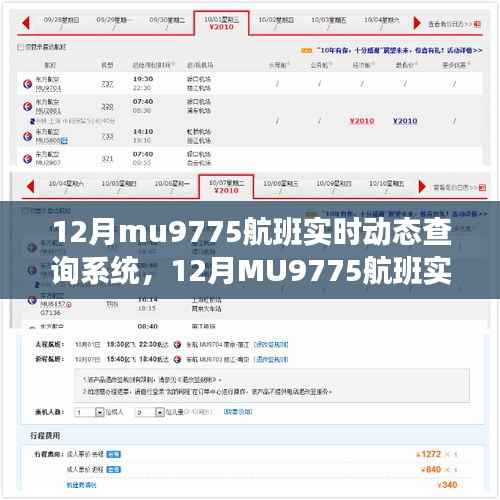Select the 10/01 date tab priced ¥2010
The height and width of the screenshot is (500, 500).
[x=222, y=23]
